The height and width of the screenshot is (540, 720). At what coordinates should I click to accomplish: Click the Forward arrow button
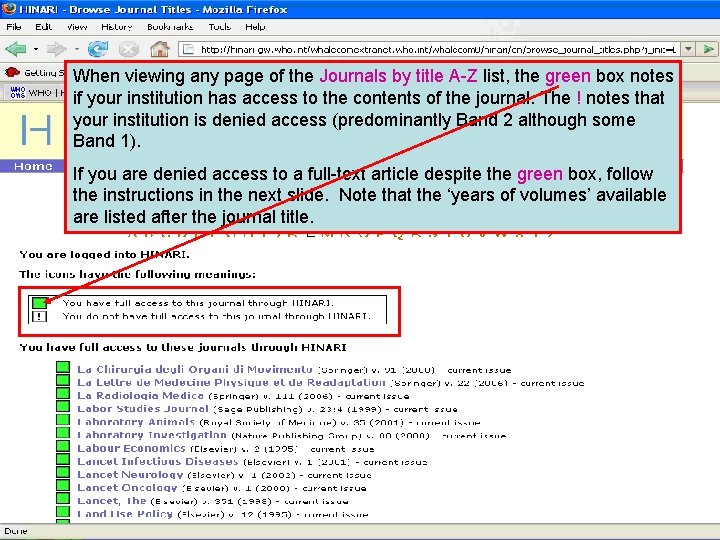click(56, 49)
